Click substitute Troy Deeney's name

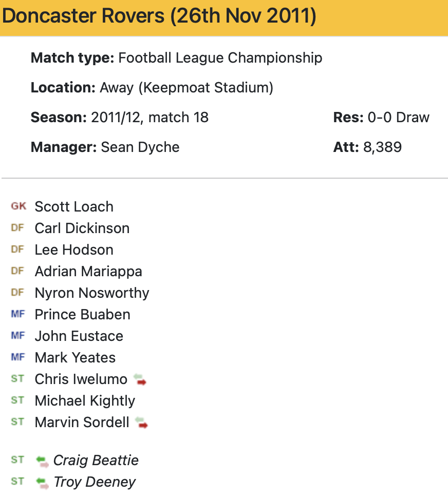pyautogui.click(x=95, y=482)
